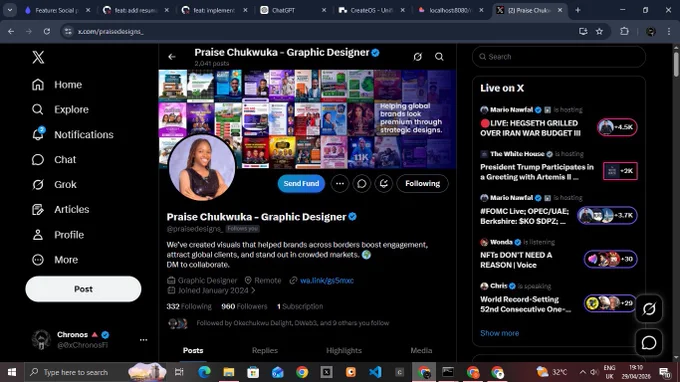
Task: Click the address bar URL
Action: coord(110,31)
